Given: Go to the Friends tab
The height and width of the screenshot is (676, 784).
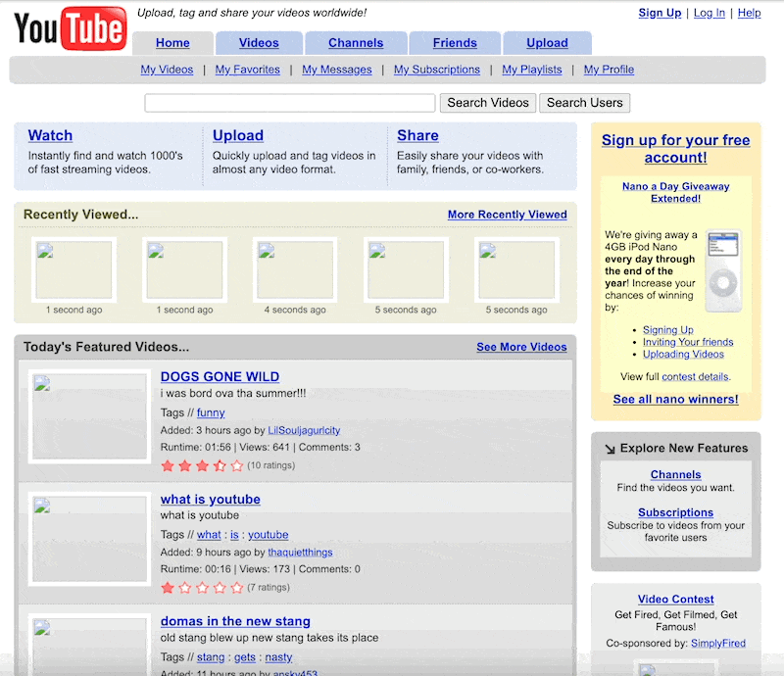Looking at the screenshot, I should pos(455,43).
